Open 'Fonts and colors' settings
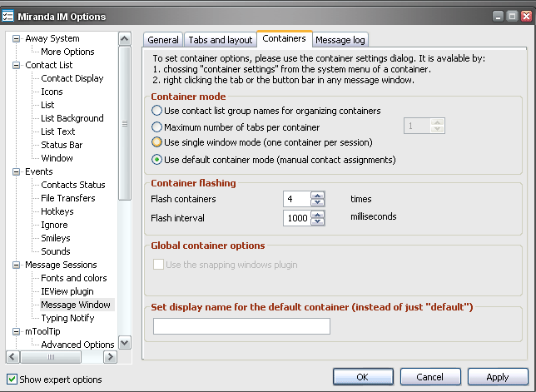The image size is (536, 392). tap(74, 279)
